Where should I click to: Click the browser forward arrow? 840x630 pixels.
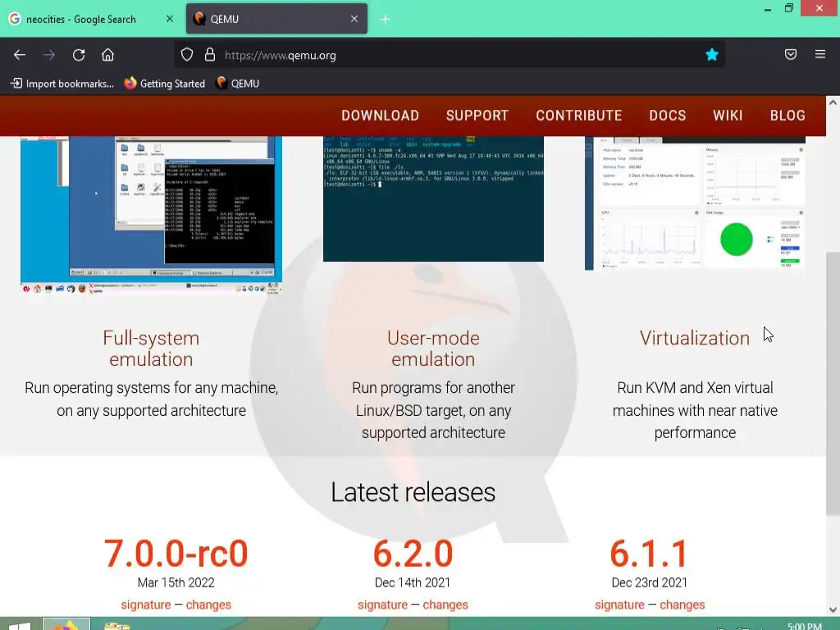click(49, 55)
